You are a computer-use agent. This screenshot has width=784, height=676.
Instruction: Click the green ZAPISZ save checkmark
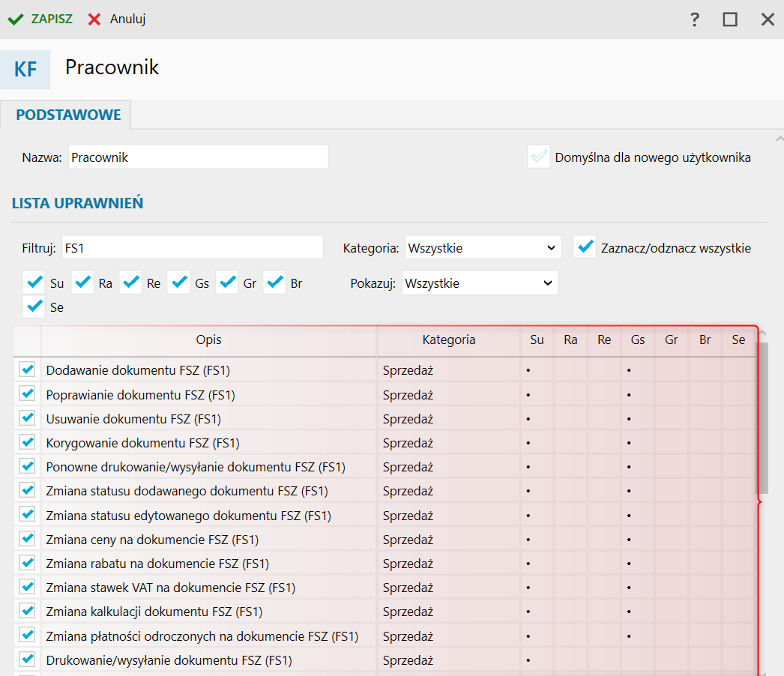[x=16, y=19]
